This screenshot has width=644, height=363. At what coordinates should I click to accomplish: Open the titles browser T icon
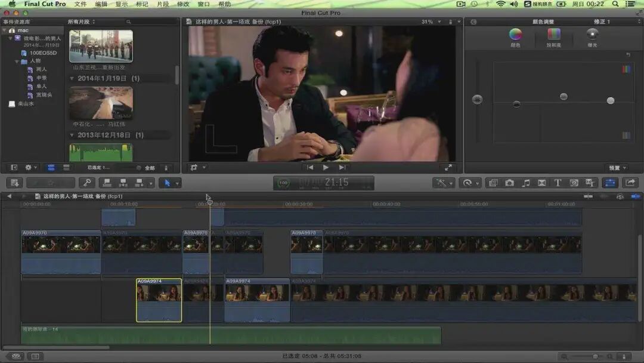click(558, 183)
